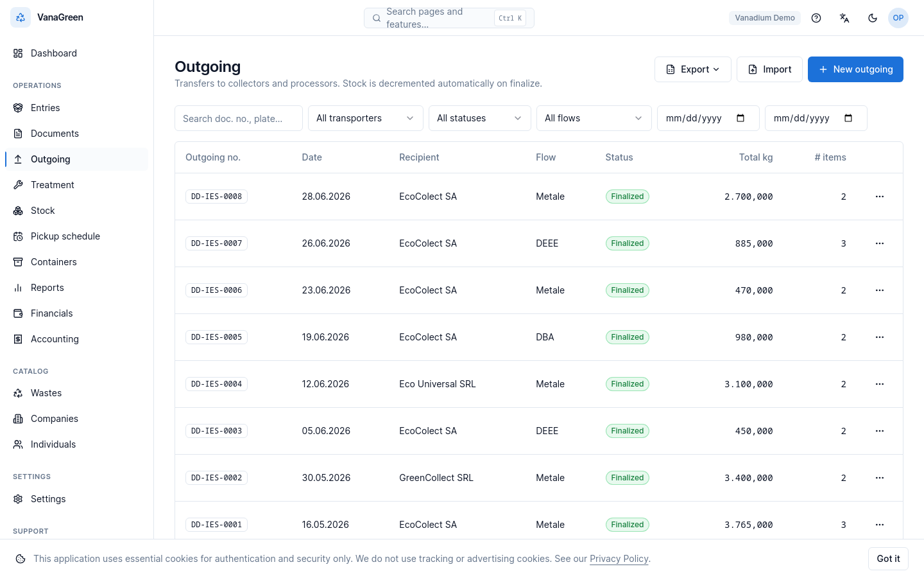The image size is (924, 578).
Task: Open the OP user avatar menu
Action: coord(898,18)
